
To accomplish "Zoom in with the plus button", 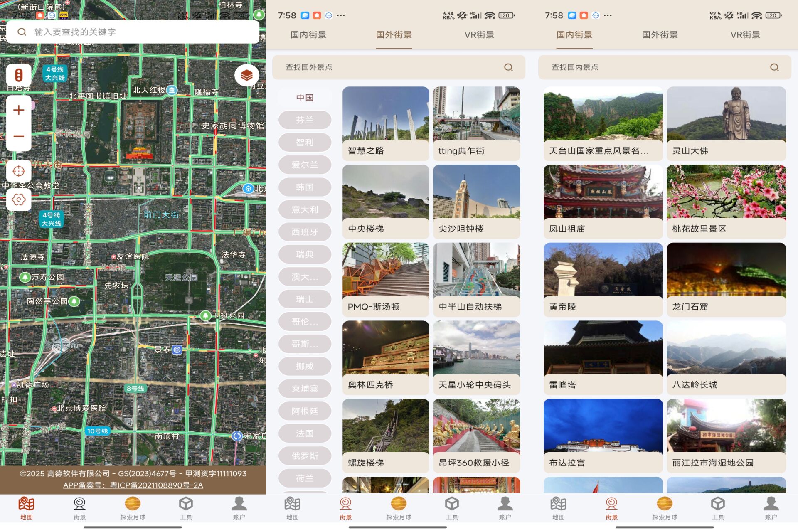I will (19, 110).
